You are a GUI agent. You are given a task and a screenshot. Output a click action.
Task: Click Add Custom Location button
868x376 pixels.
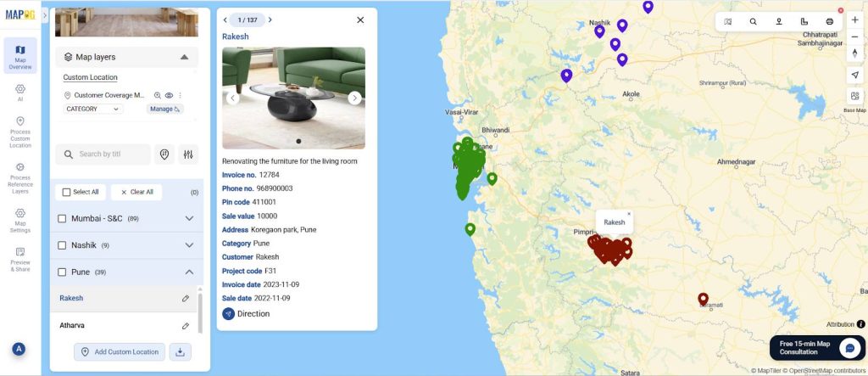120,351
